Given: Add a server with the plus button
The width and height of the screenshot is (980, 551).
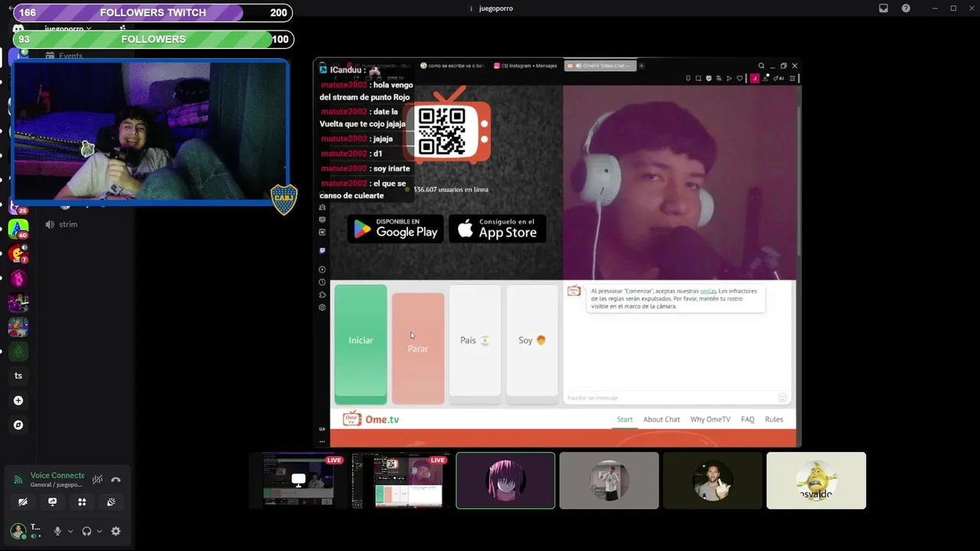Looking at the screenshot, I should point(18,400).
